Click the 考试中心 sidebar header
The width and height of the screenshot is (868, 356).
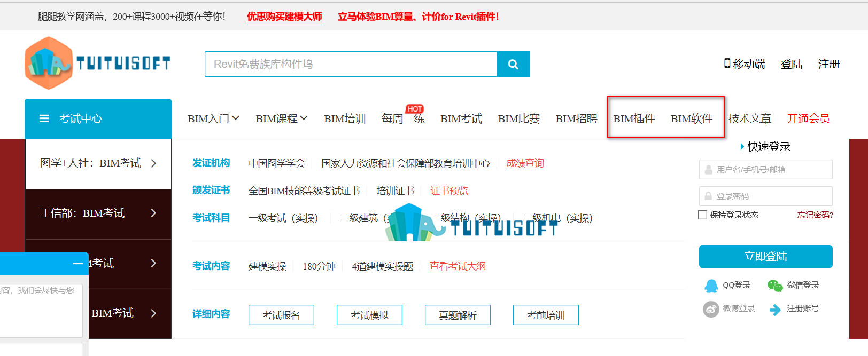pos(98,118)
